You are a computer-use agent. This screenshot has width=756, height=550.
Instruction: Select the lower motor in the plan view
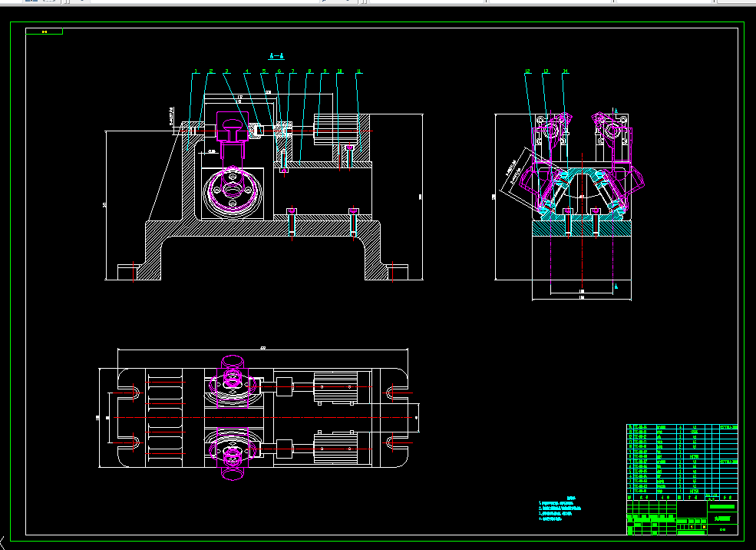tap(335, 447)
